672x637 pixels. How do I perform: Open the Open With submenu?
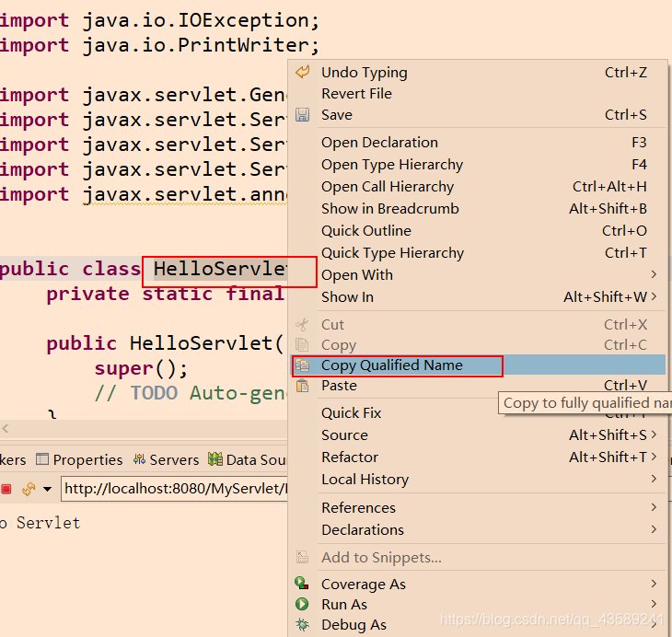click(x=478, y=275)
